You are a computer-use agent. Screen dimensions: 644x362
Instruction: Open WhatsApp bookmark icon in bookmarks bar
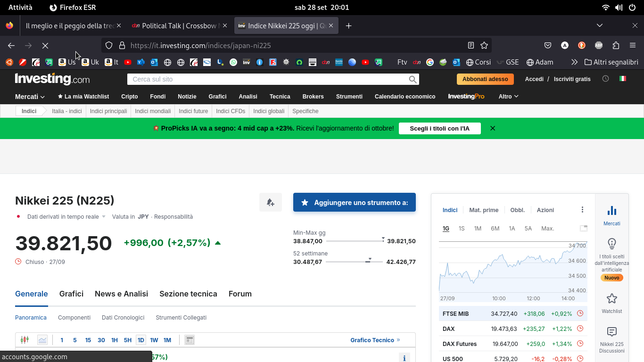point(233,62)
